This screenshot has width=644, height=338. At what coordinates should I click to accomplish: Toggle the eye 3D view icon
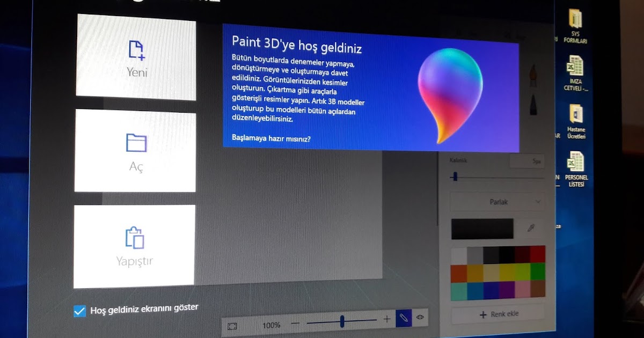420,318
